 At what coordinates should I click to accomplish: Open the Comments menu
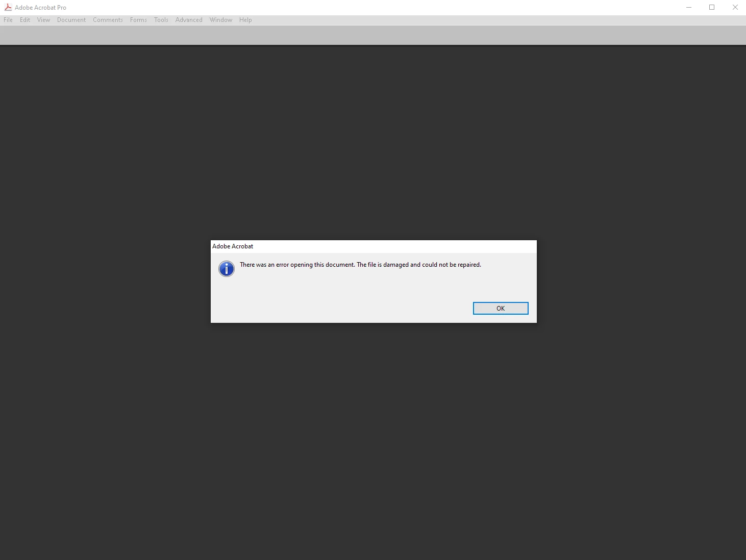click(x=108, y=20)
